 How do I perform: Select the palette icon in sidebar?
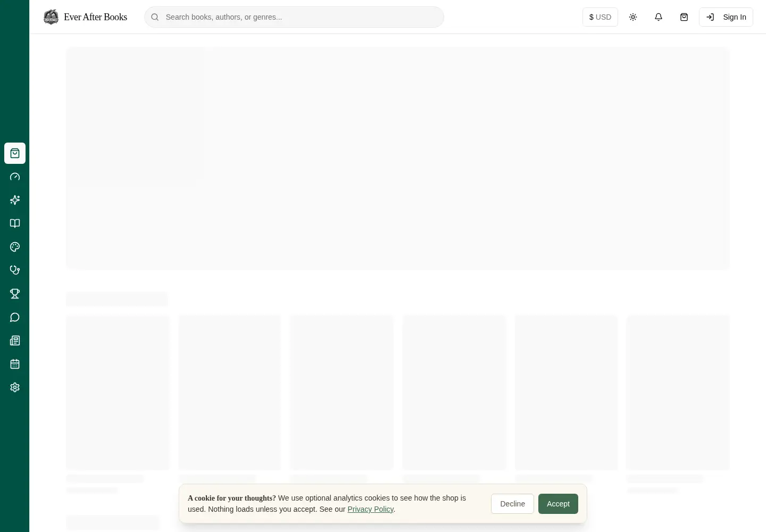(15, 247)
